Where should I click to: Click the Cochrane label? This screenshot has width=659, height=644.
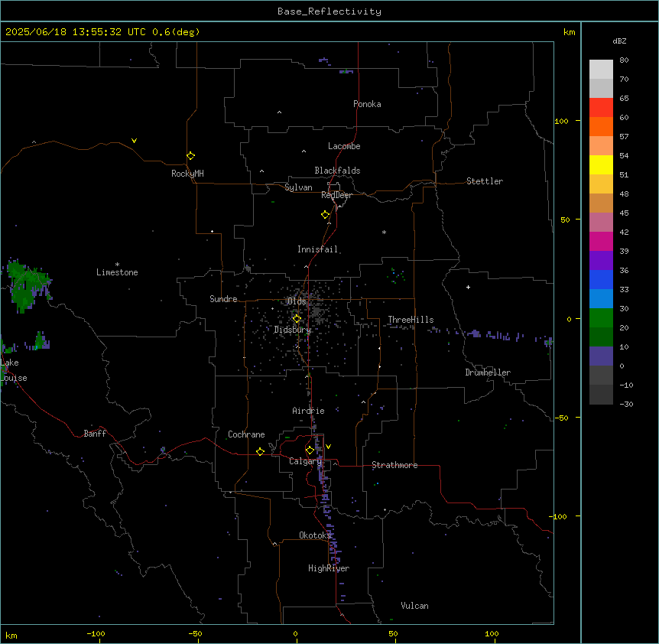(246, 434)
